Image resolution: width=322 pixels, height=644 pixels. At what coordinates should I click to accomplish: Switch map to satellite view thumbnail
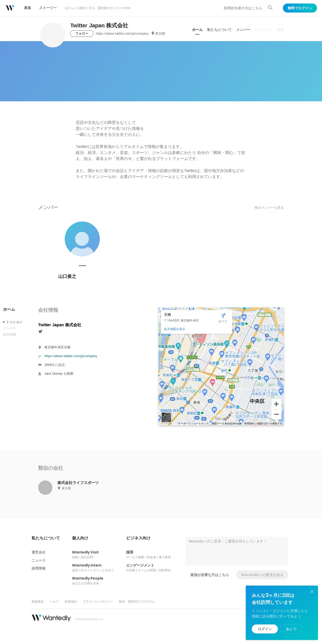click(x=166, y=418)
